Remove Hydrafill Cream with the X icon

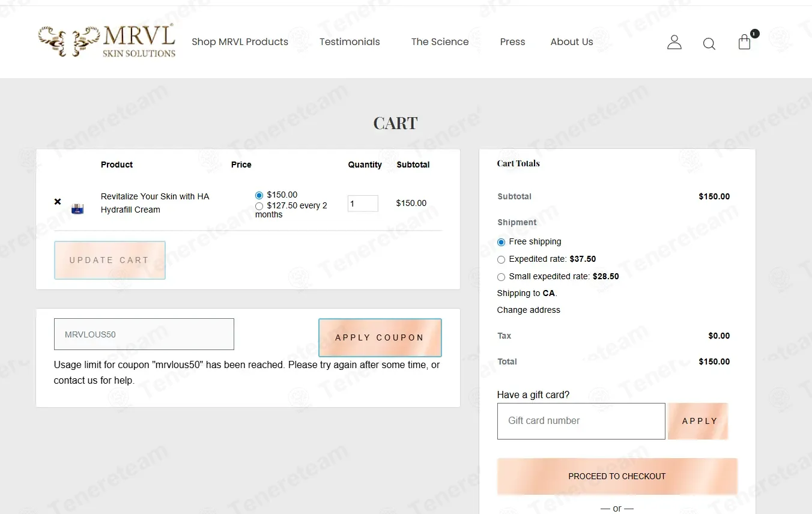point(58,202)
